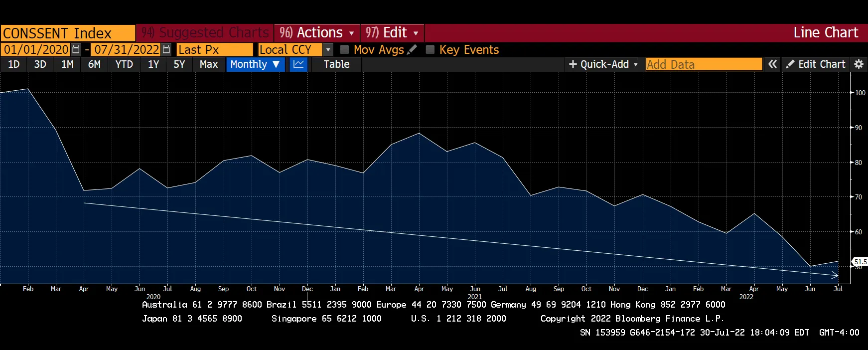Click the CONSSENT Index security field

[68, 33]
